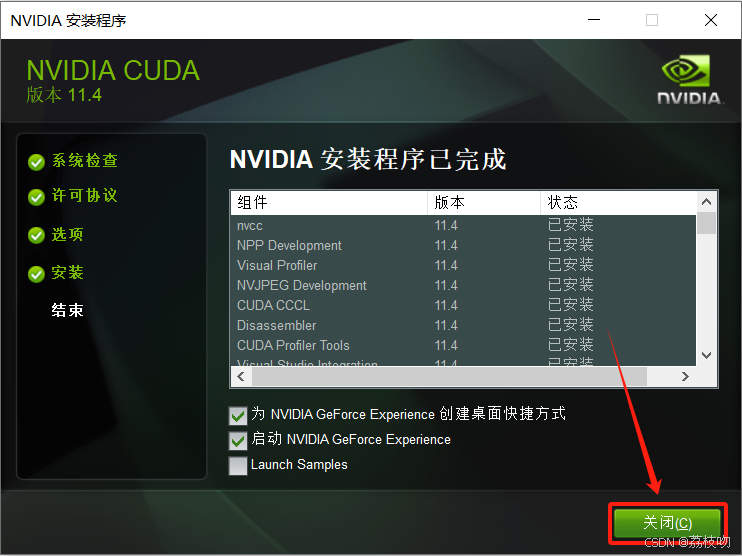Click the vertical scrollbar thumb
The height and width of the screenshot is (556, 742).
[707, 223]
